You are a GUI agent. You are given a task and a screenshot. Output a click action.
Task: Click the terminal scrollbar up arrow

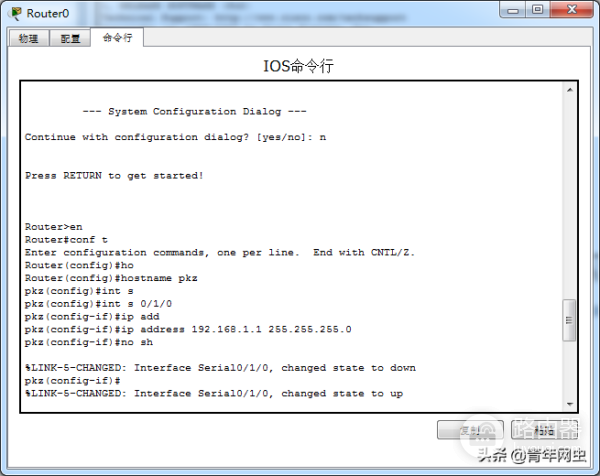(570, 90)
